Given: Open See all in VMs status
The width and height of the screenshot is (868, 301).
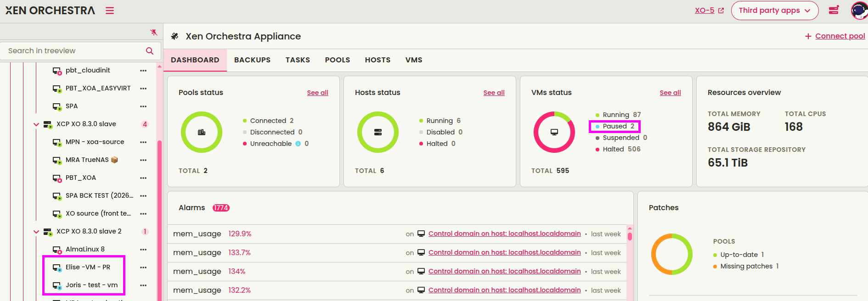Looking at the screenshot, I should point(670,93).
